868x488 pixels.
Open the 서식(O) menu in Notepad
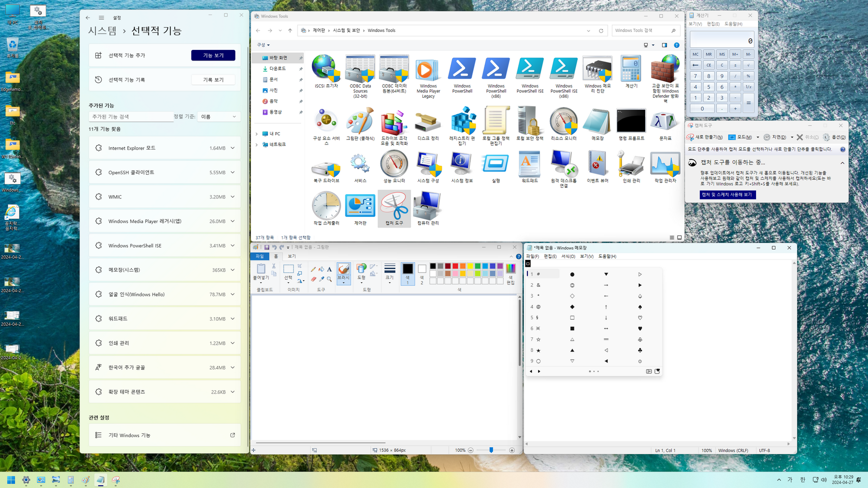pyautogui.click(x=568, y=257)
